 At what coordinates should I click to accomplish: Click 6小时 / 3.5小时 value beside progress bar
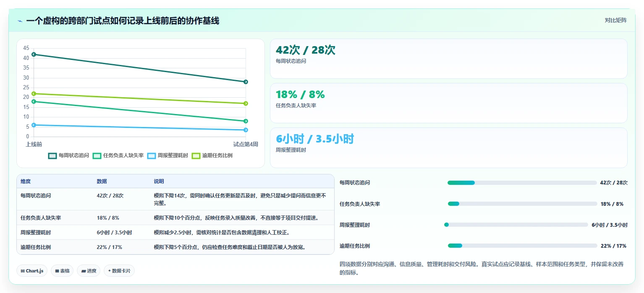(x=610, y=225)
